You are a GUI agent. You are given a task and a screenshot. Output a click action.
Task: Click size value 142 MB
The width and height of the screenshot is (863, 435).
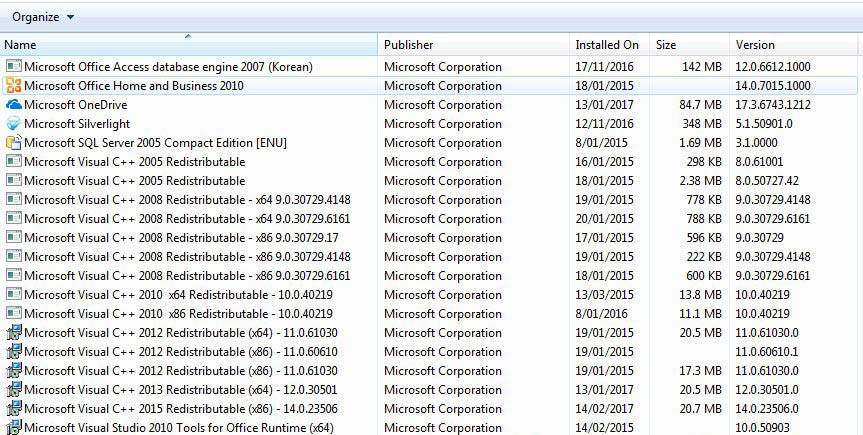click(701, 67)
